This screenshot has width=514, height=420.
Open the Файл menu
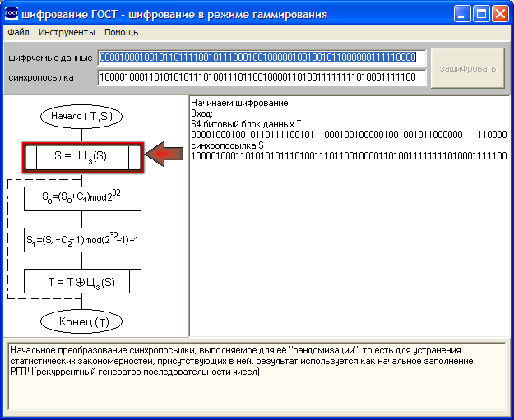coord(18,32)
